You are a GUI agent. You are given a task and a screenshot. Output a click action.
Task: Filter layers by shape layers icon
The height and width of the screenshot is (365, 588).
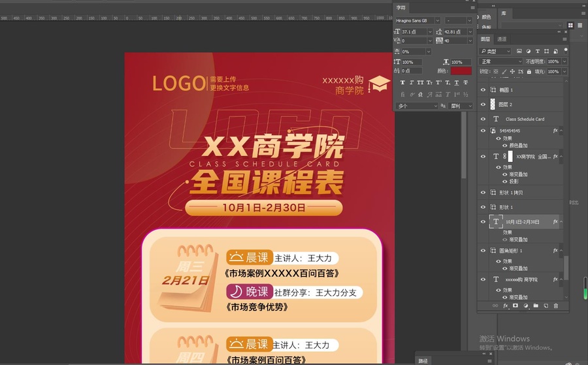[546, 51]
